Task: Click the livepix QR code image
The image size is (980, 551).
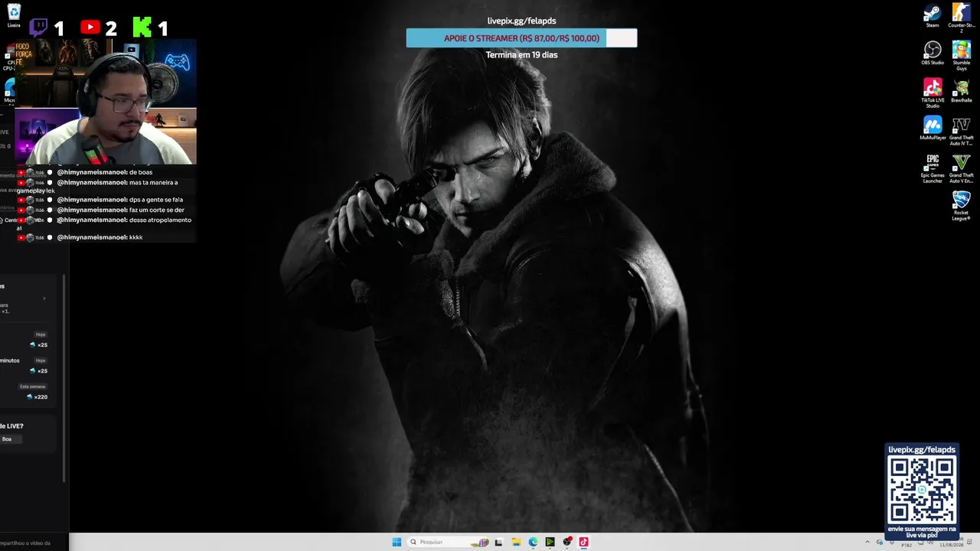Action: 922,491
